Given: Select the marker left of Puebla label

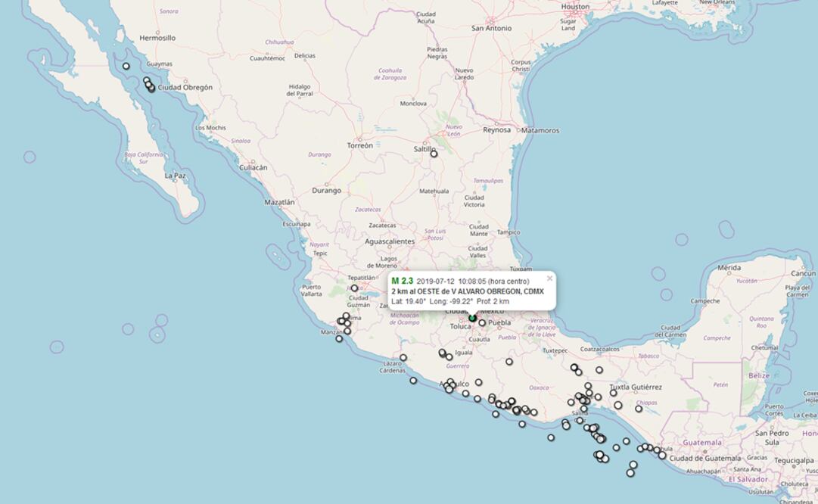Looking at the screenshot, I should pyautogui.click(x=482, y=322).
